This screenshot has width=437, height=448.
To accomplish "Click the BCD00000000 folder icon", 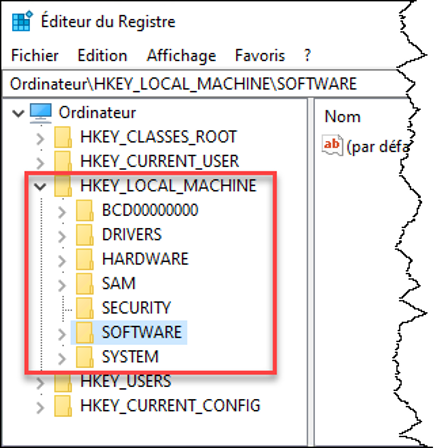I will (85, 210).
